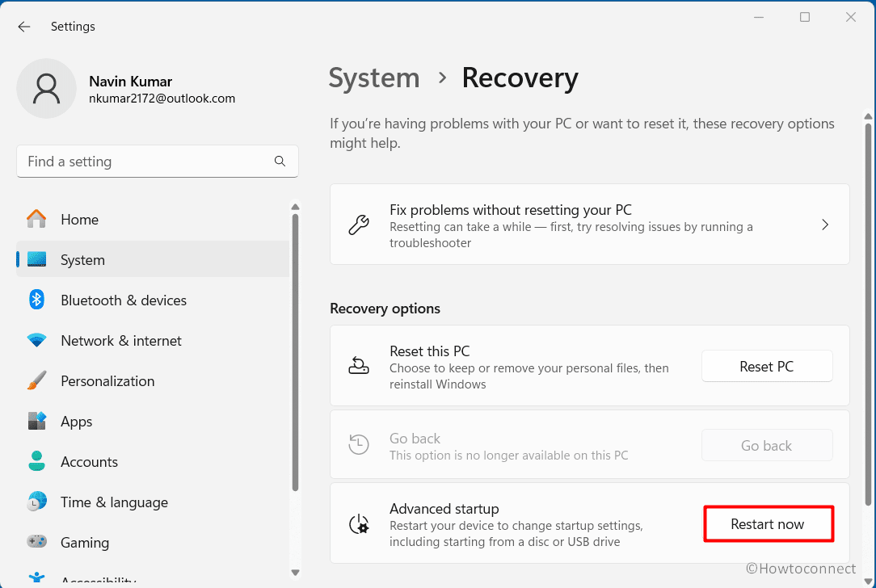The height and width of the screenshot is (588, 876).
Task: Open Apps settings category
Action: 153,421
